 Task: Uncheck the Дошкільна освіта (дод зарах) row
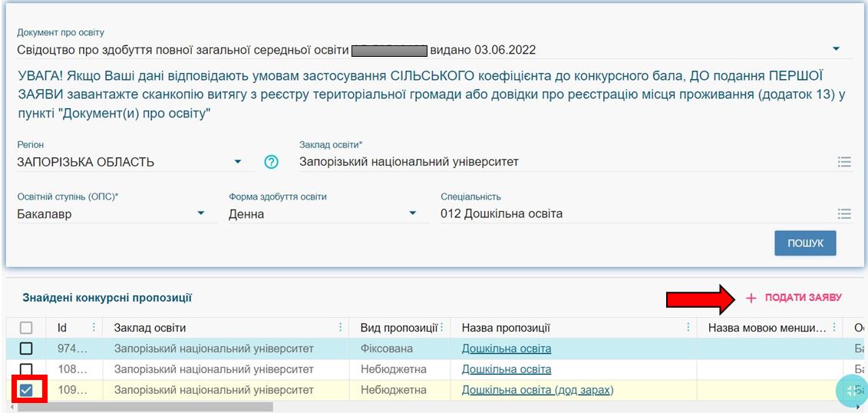26,390
